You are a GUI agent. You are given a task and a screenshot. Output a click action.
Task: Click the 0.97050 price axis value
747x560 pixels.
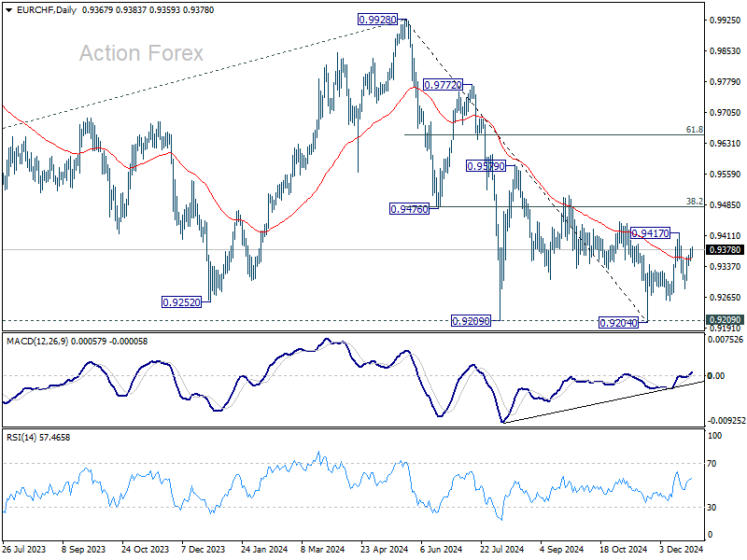click(726, 113)
